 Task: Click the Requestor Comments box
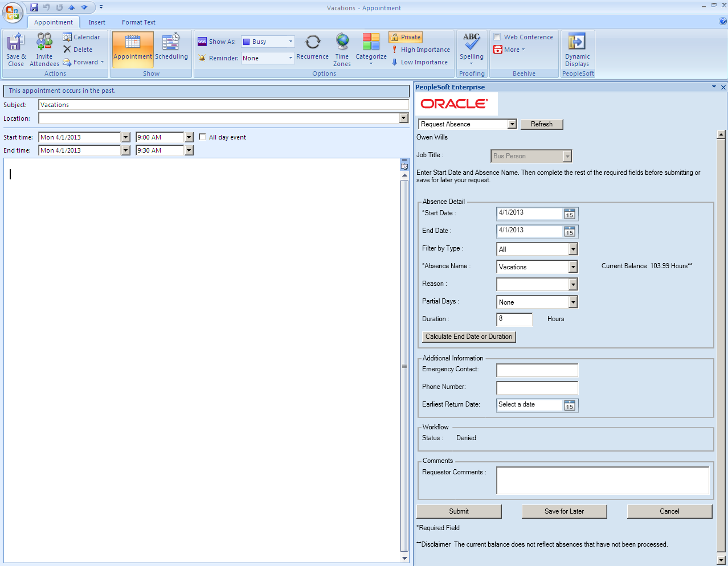tap(603, 480)
